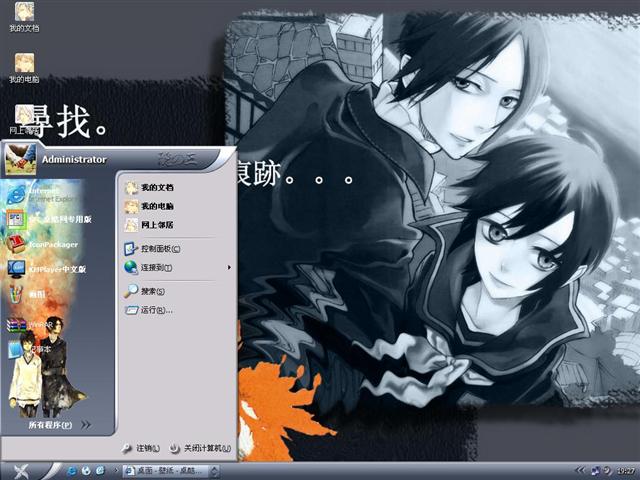Open the 我的电脑 desktop icon
The image size is (640, 480).
[24, 68]
